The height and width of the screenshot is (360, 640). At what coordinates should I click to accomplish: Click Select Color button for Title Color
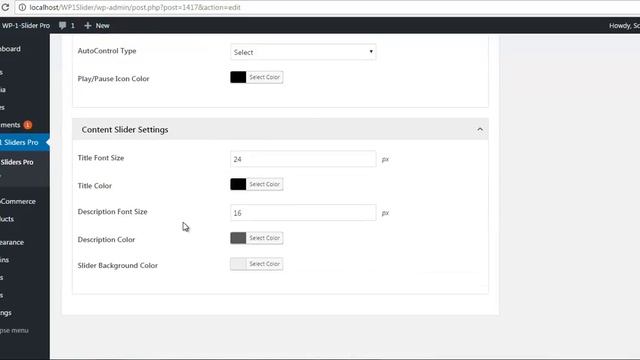point(264,184)
